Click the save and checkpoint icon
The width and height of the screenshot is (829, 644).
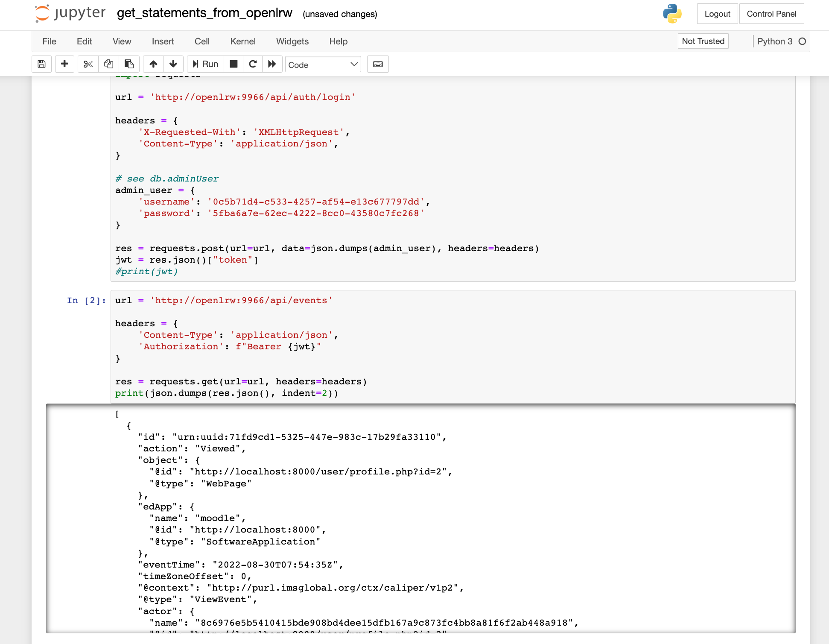pyautogui.click(x=41, y=64)
